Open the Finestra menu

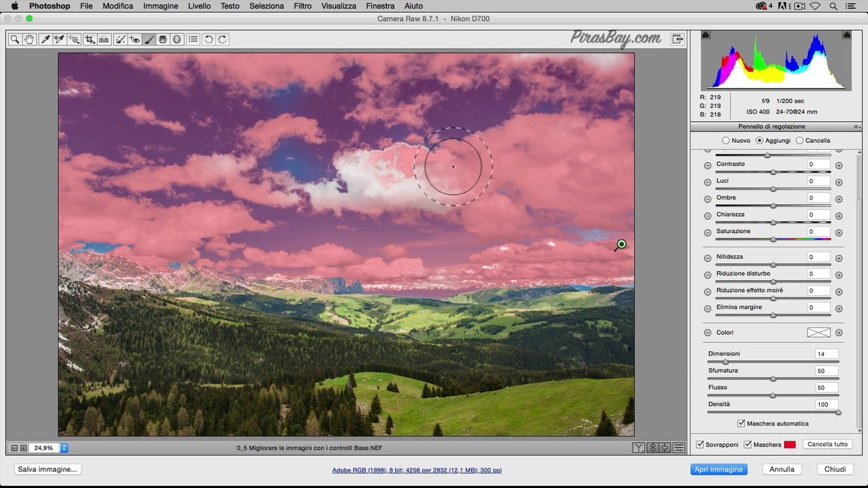[x=380, y=6]
